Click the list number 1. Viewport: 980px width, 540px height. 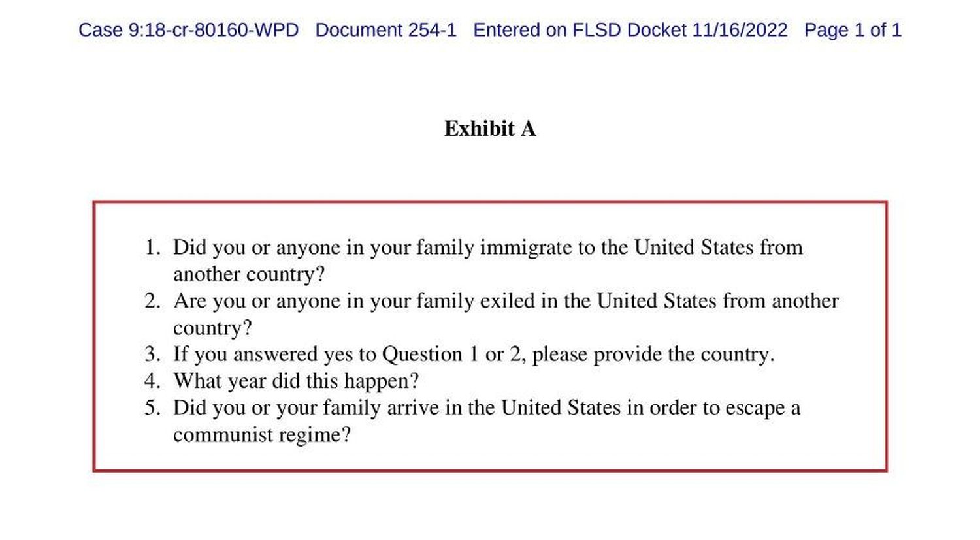[152, 247]
